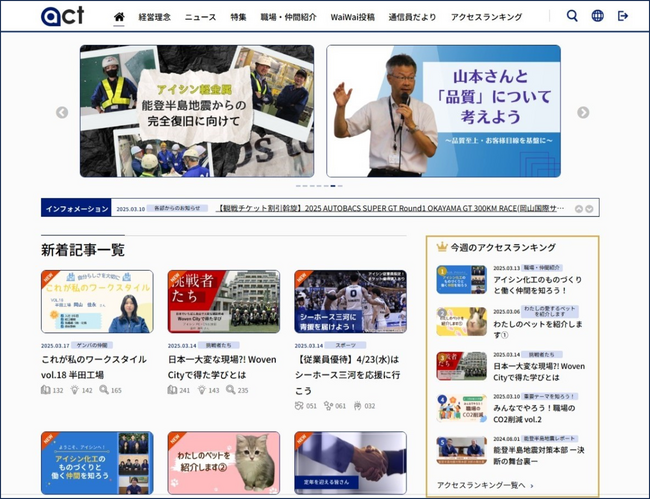
Task: Open the 山本さんと品質 banner
Action: pos(444,111)
